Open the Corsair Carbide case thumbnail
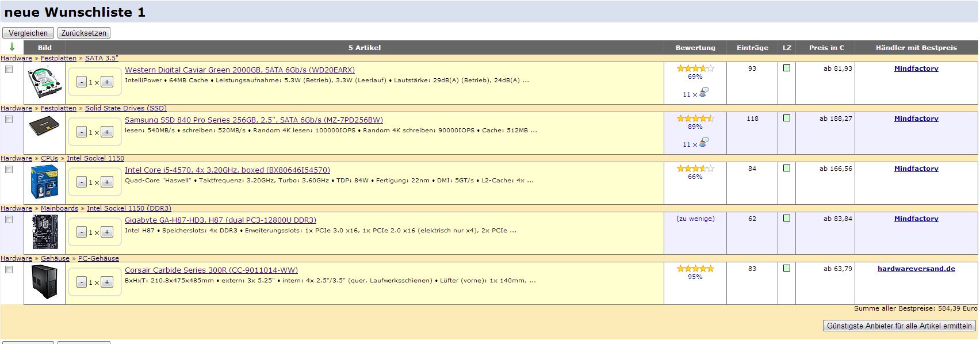Image resolution: width=980 pixels, height=344 pixels. click(x=44, y=282)
